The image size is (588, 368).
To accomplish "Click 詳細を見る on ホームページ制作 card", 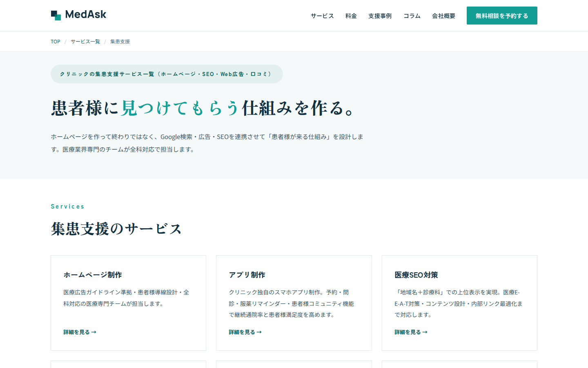I will tap(80, 332).
